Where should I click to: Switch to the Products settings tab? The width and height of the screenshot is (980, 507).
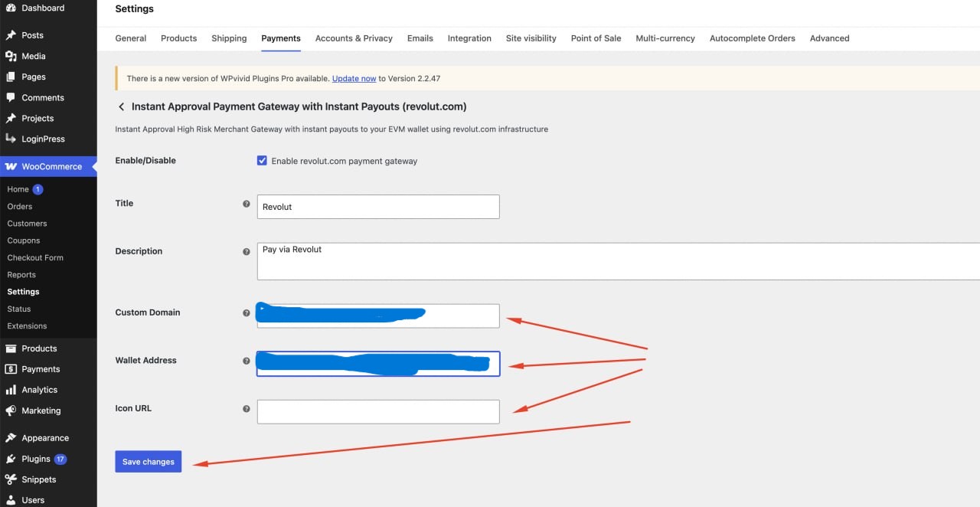[x=179, y=38]
